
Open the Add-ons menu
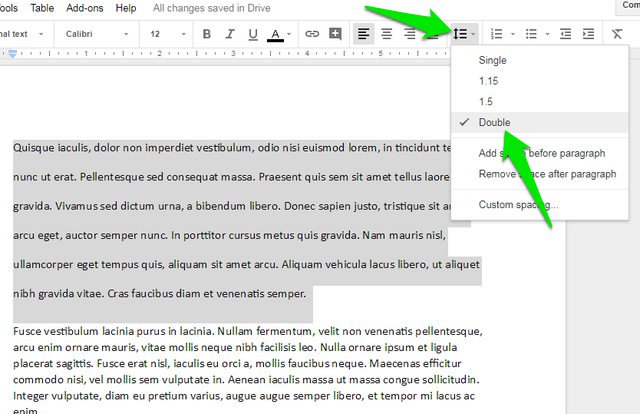[84, 8]
